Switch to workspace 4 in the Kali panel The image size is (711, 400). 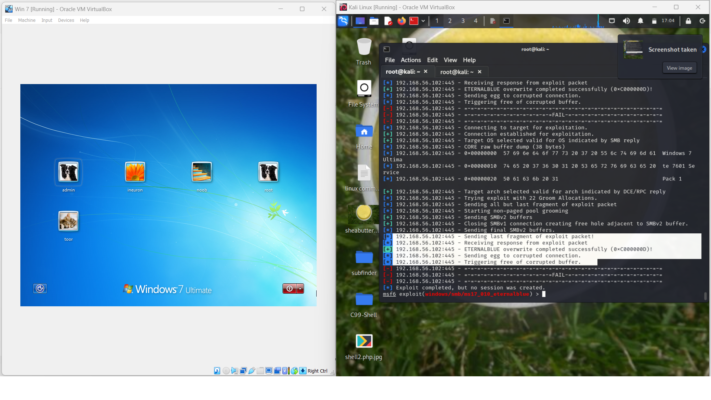tap(475, 21)
